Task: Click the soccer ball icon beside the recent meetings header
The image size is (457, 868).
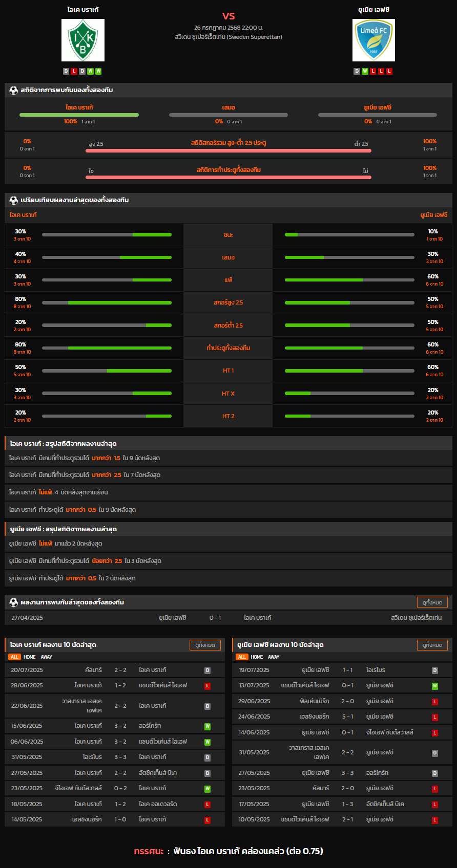Action: point(14,602)
